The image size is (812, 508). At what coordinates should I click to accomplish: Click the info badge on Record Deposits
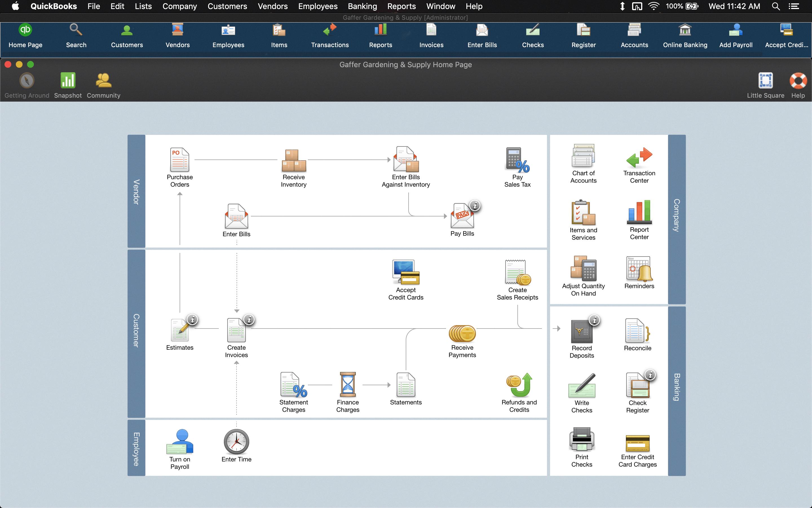click(595, 320)
